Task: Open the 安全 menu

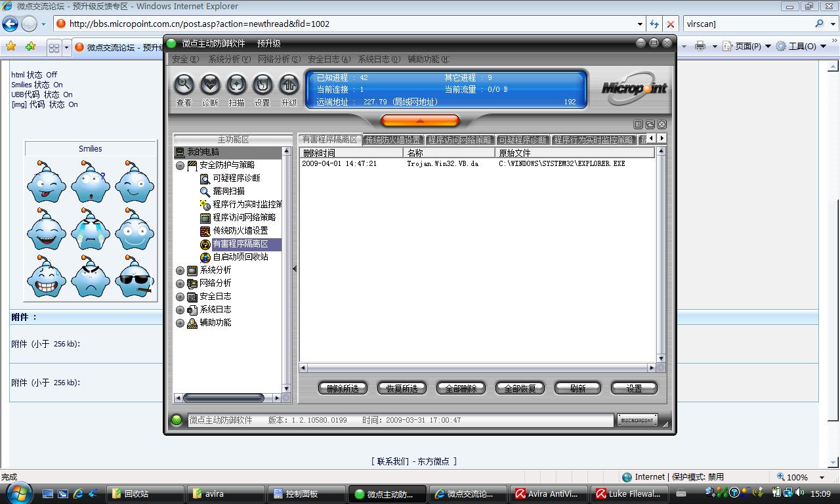Action: [185, 59]
